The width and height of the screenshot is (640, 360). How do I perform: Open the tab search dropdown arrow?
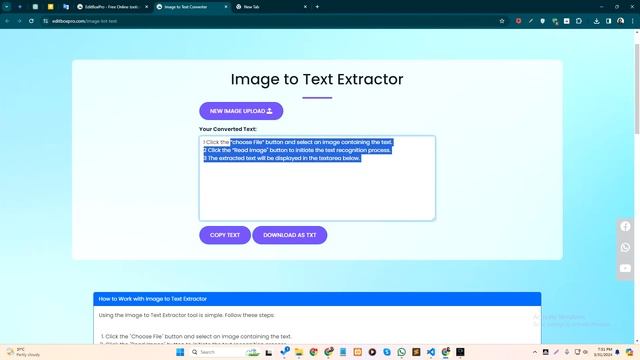(7, 7)
